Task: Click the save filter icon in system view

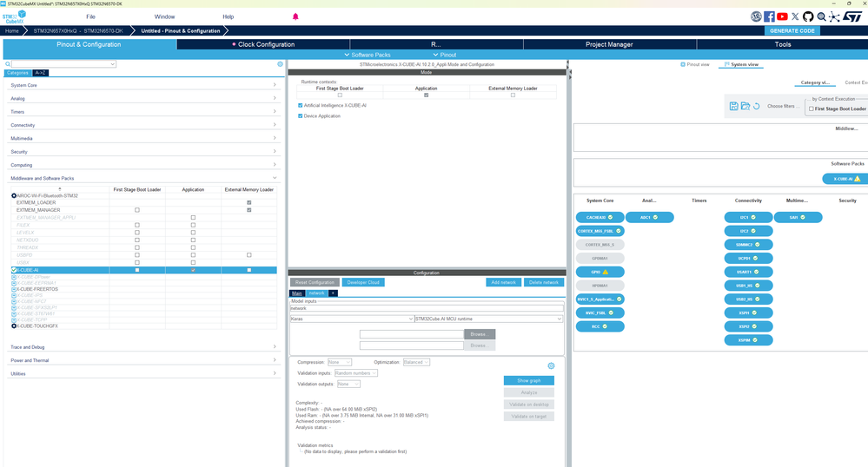Action: coord(733,106)
